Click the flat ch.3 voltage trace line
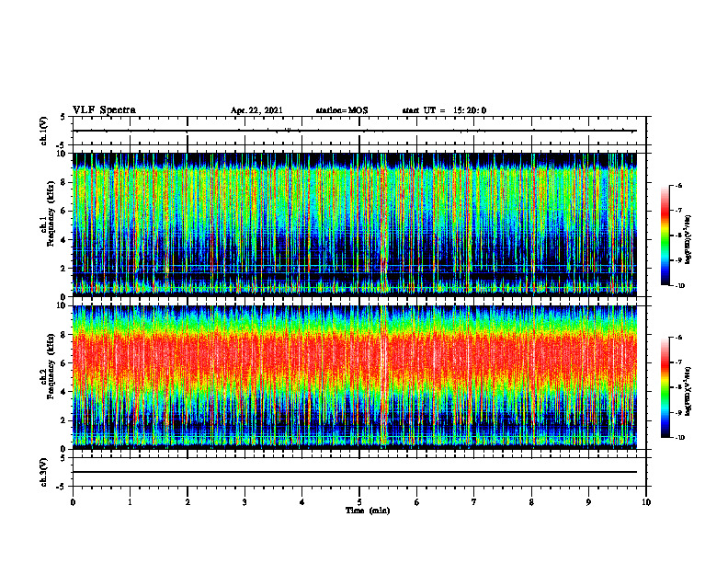 [x=355, y=472]
